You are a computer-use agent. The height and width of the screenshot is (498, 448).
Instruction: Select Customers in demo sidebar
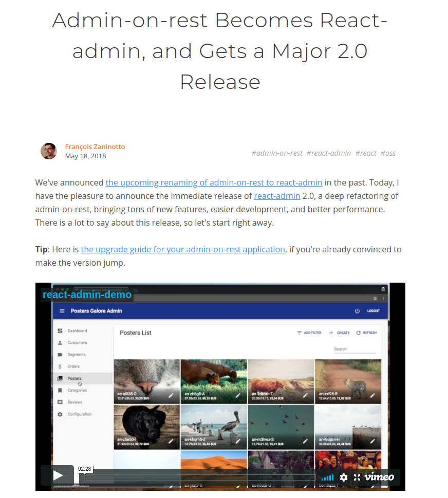pyautogui.click(x=77, y=343)
